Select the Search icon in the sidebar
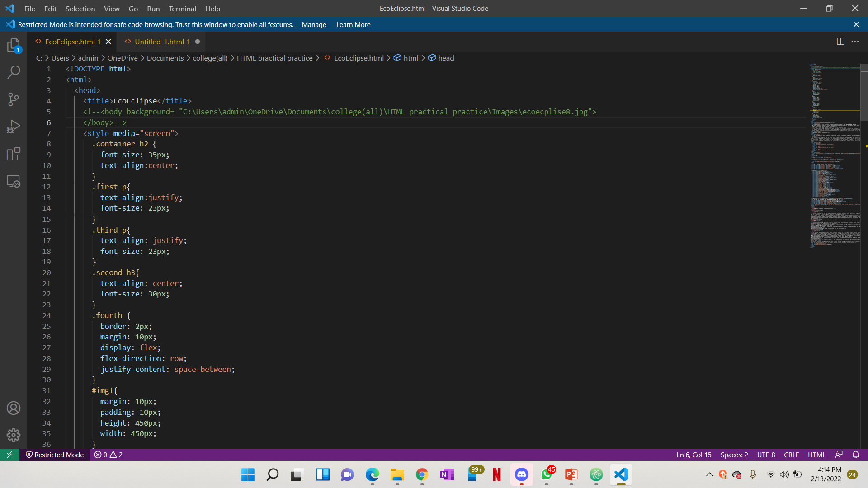Image resolution: width=868 pixels, height=488 pixels. coord(14,72)
